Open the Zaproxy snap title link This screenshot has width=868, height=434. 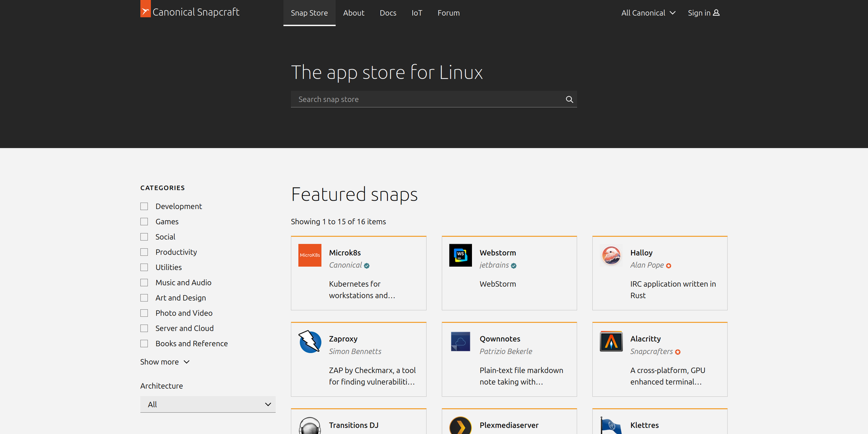pos(343,339)
